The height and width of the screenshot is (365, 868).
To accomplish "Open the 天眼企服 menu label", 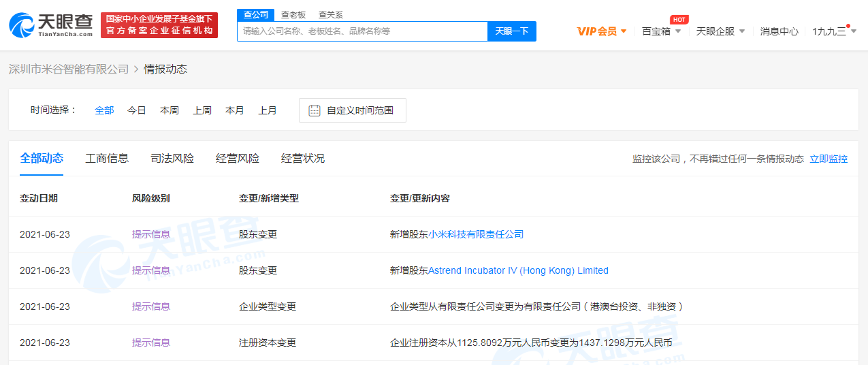I will (x=716, y=31).
